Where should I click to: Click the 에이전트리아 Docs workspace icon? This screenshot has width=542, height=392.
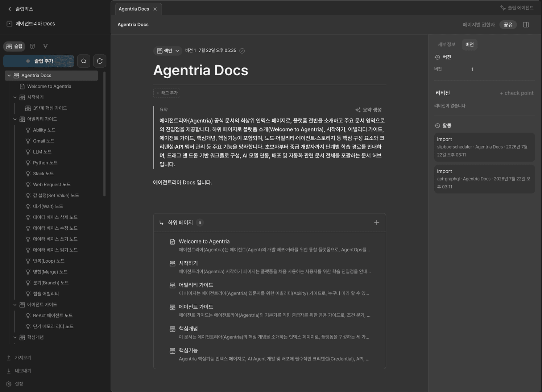point(9,24)
